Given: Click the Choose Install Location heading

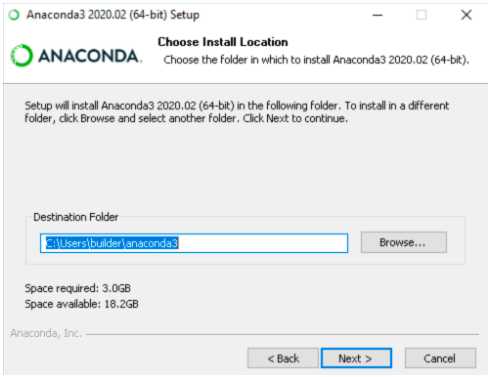Looking at the screenshot, I should [x=223, y=42].
